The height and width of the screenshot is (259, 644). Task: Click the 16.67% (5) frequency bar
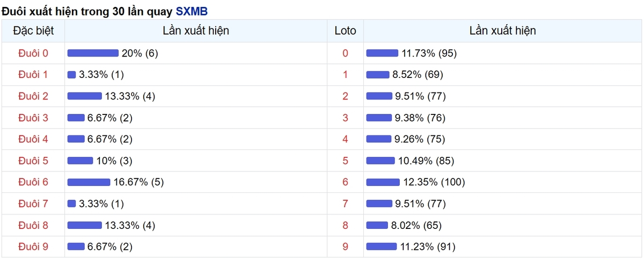coord(89,182)
